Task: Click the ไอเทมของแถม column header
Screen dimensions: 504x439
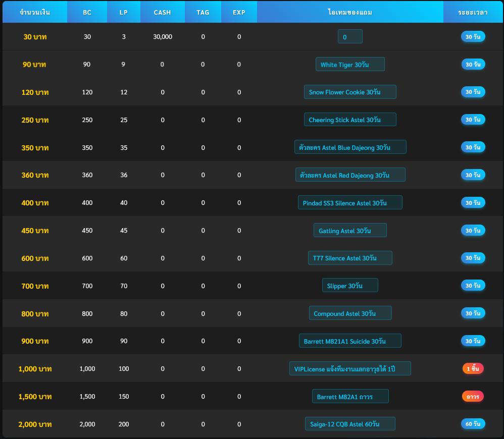Action: [349, 12]
